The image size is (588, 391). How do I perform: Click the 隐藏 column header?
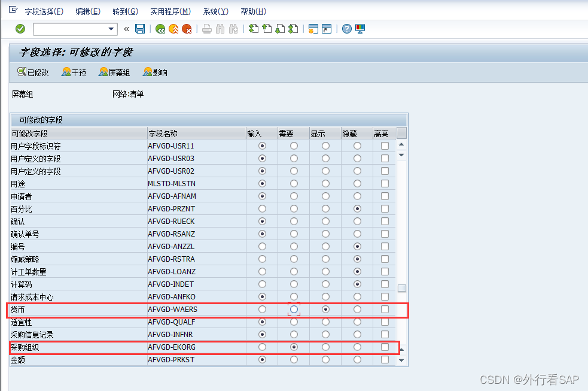click(357, 133)
